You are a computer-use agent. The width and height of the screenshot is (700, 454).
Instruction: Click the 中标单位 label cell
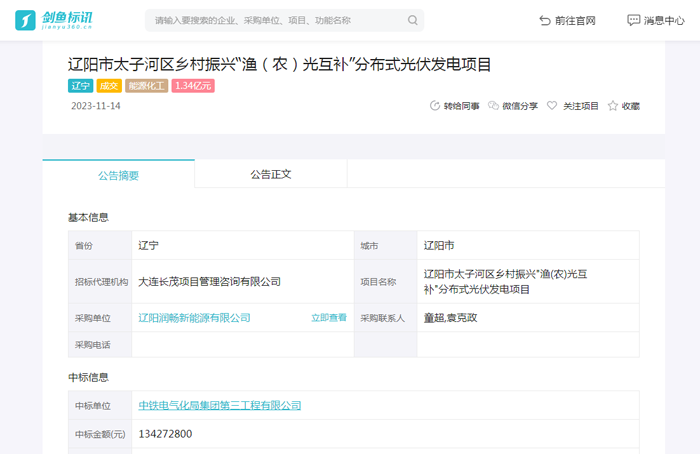coord(100,405)
